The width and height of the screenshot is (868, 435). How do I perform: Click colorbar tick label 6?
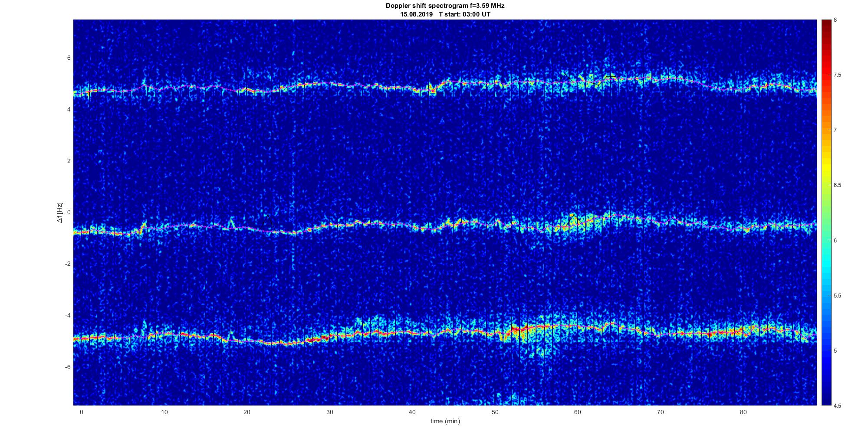tap(835, 240)
